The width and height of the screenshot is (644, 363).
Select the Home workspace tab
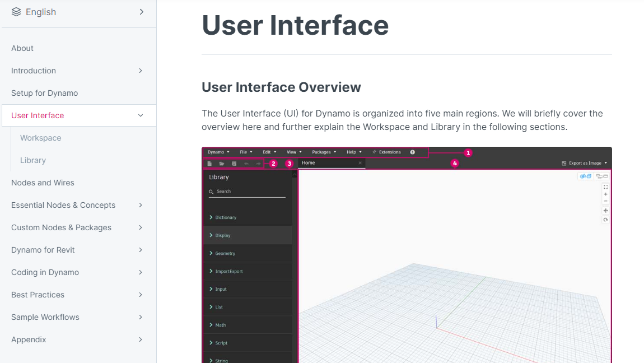click(x=309, y=163)
